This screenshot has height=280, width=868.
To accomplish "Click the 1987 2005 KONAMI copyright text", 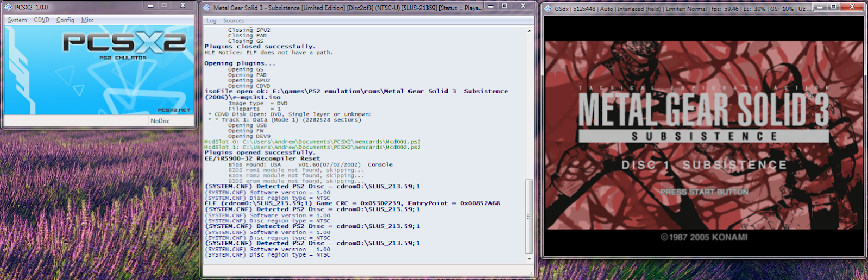I will point(704,237).
